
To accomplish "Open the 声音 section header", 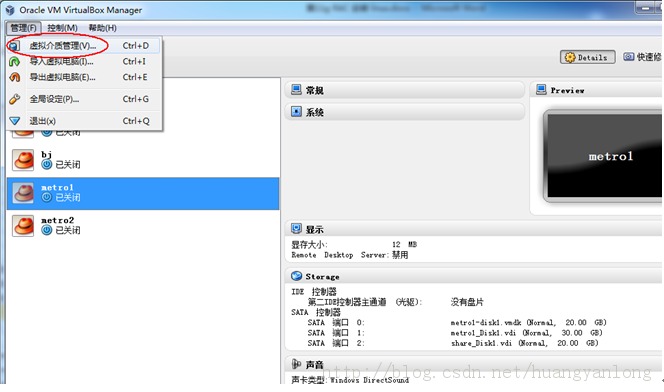I will pos(474,364).
